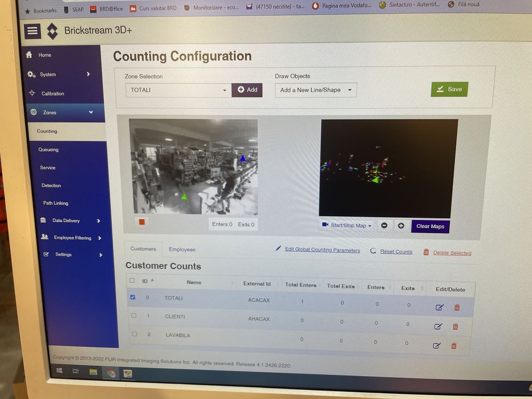Click the Settings checkbox icon

pyautogui.click(x=46, y=254)
